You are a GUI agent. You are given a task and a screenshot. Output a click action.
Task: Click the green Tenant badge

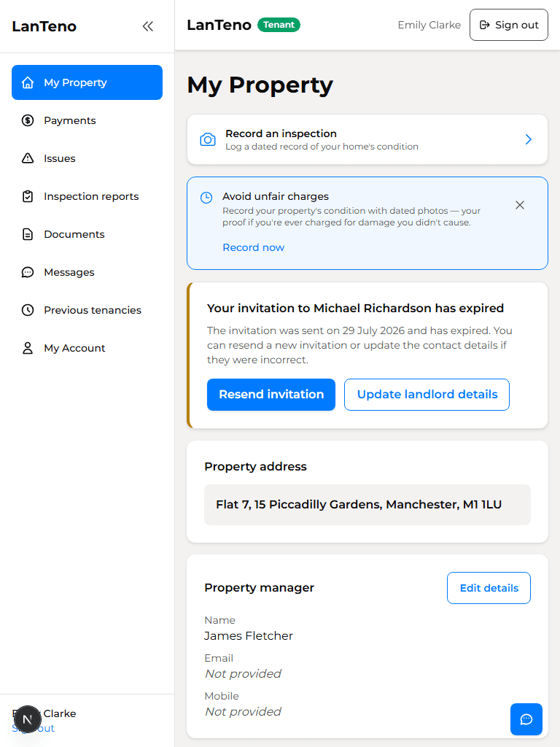click(x=279, y=25)
